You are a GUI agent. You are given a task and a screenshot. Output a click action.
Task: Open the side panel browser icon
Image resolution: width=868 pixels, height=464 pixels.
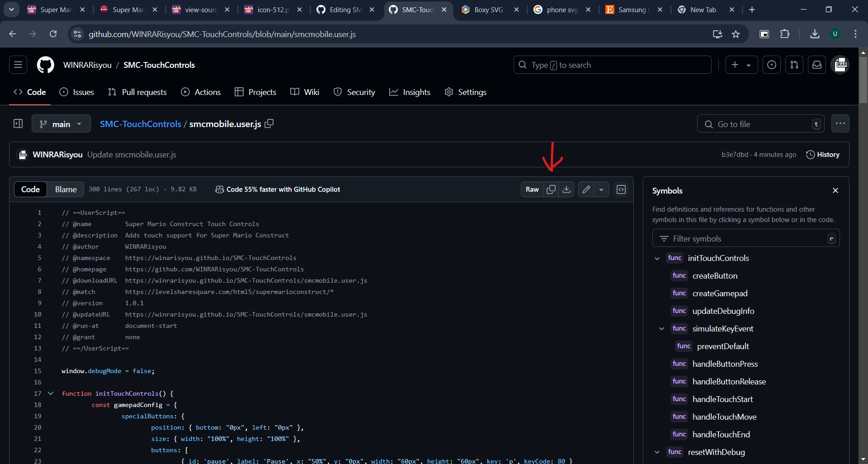[764, 34]
